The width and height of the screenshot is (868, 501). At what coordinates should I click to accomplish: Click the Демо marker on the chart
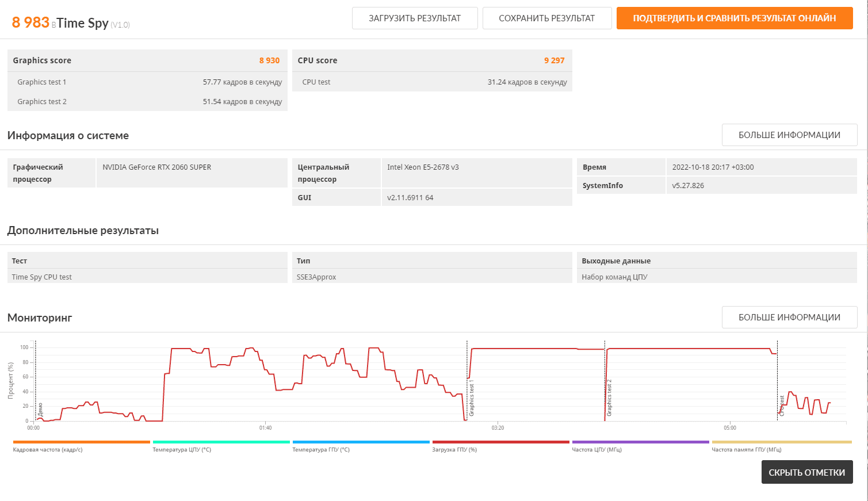(40, 410)
